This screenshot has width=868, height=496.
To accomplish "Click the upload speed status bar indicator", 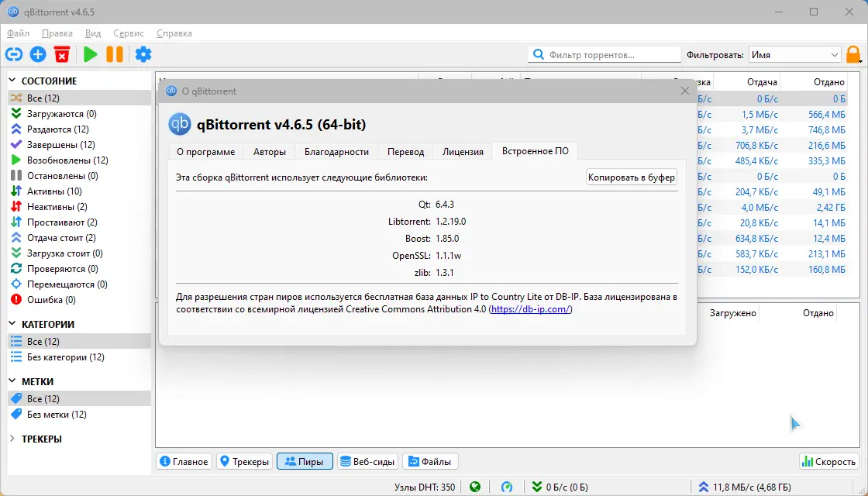I will 745,487.
